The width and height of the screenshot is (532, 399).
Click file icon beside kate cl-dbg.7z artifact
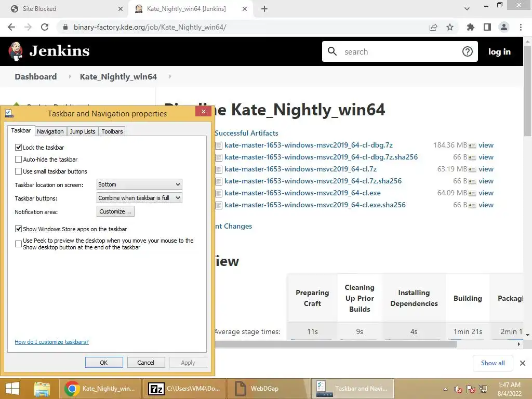pos(219,145)
